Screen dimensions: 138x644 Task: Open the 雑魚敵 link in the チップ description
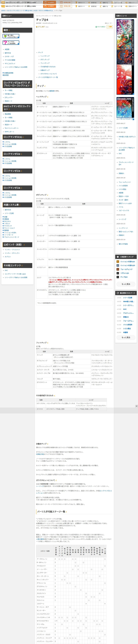tap(52, 91)
